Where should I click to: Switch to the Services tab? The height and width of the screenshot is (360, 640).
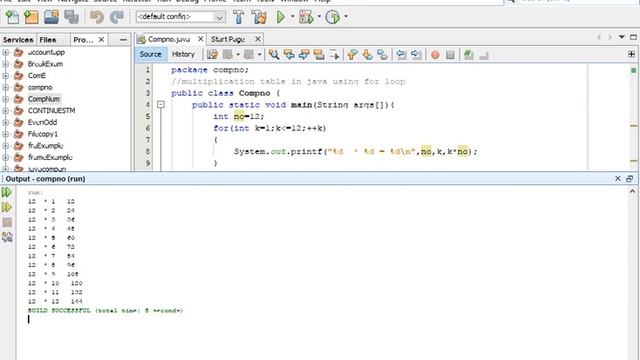point(18,40)
